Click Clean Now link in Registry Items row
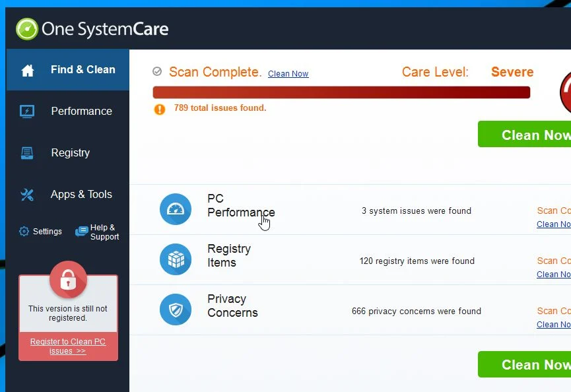Screen dimensions: 571x392 [554, 275]
